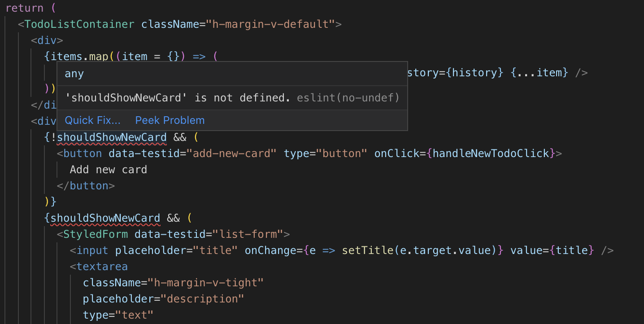Click the eslint(no-undef) rule text
This screenshot has height=324, width=644.
pos(349,97)
